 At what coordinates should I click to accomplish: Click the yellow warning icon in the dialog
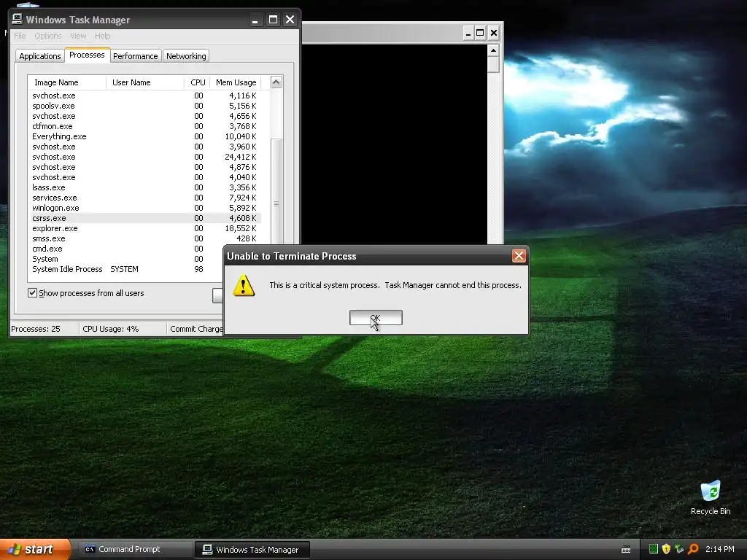[x=244, y=285]
